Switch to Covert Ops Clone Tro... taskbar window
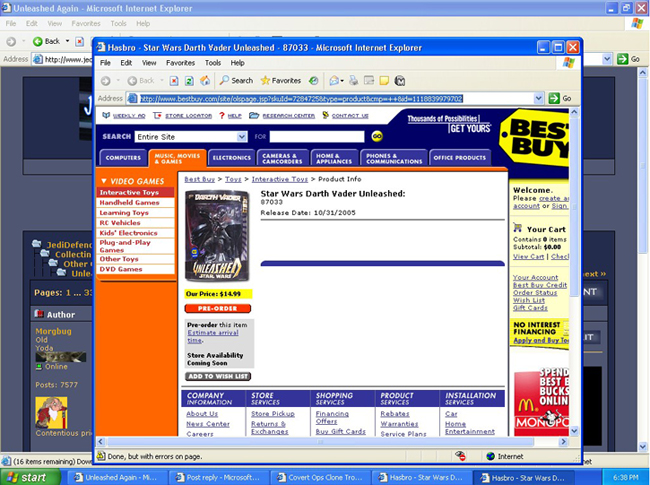Viewport: 650px width, 485px height. click(320, 478)
